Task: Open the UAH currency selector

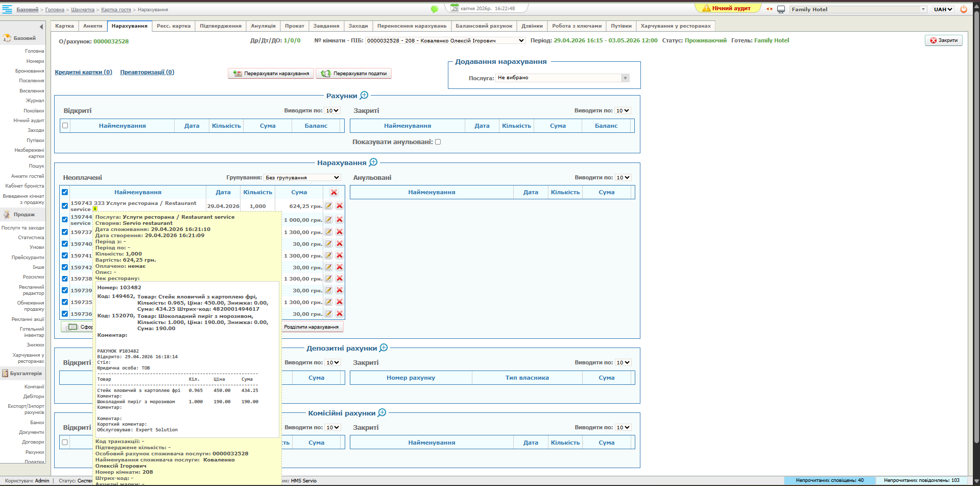Action: [x=943, y=9]
